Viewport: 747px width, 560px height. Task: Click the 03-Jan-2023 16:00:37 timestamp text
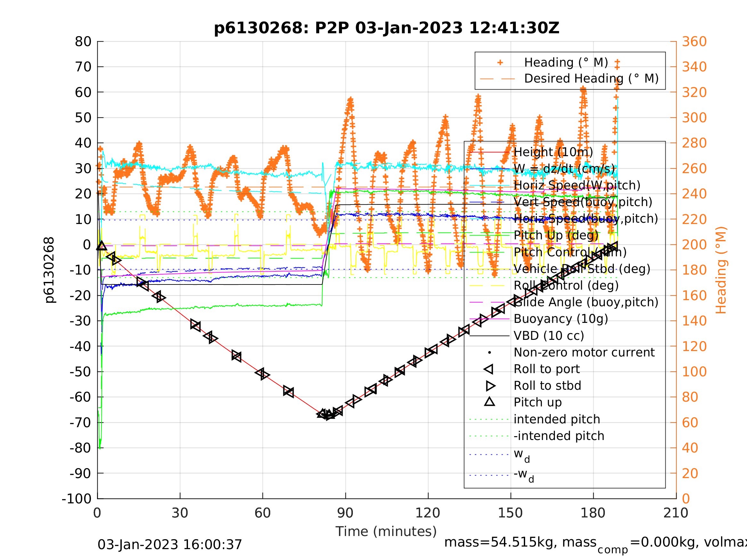(170, 544)
